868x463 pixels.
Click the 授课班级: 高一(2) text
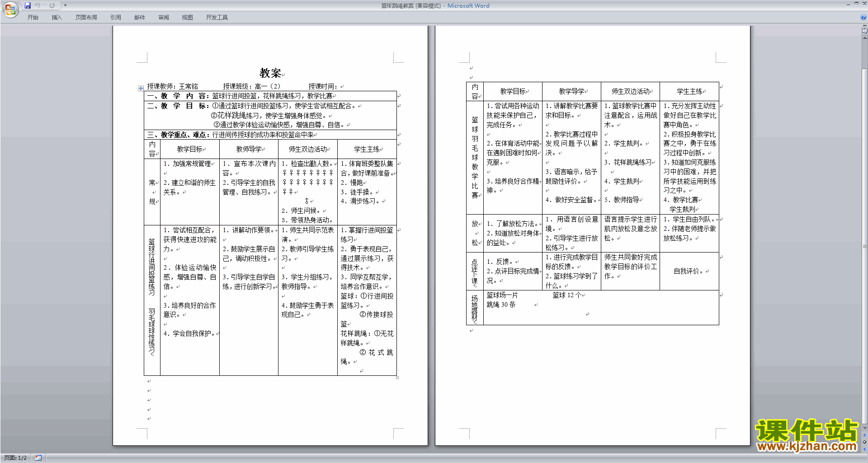tap(251, 86)
